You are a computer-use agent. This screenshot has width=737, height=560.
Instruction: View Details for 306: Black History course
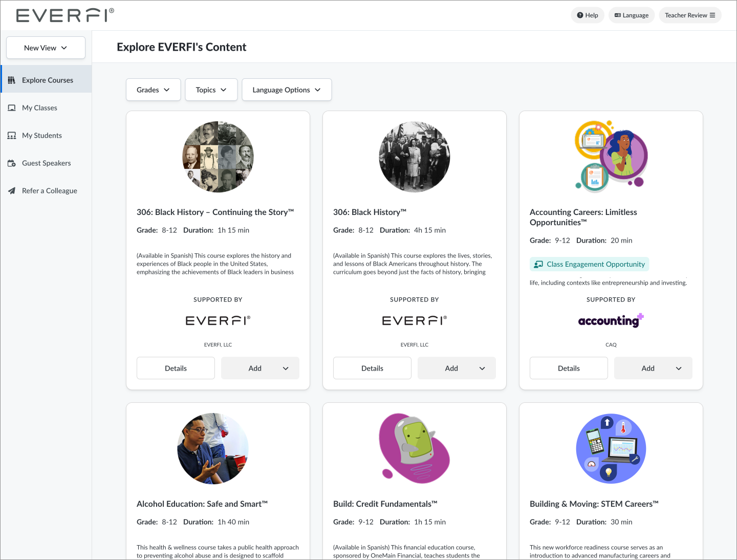[372, 368]
